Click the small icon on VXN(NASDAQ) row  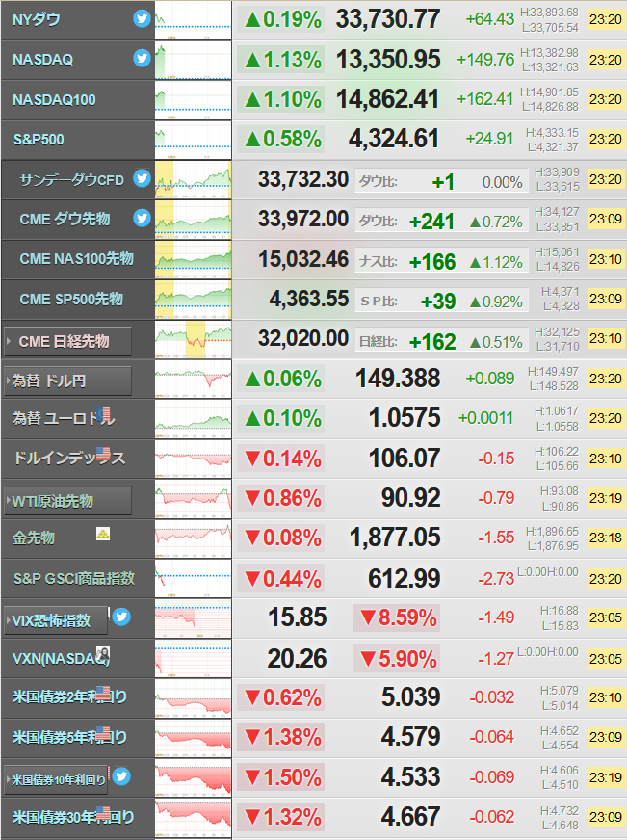(x=103, y=653)
